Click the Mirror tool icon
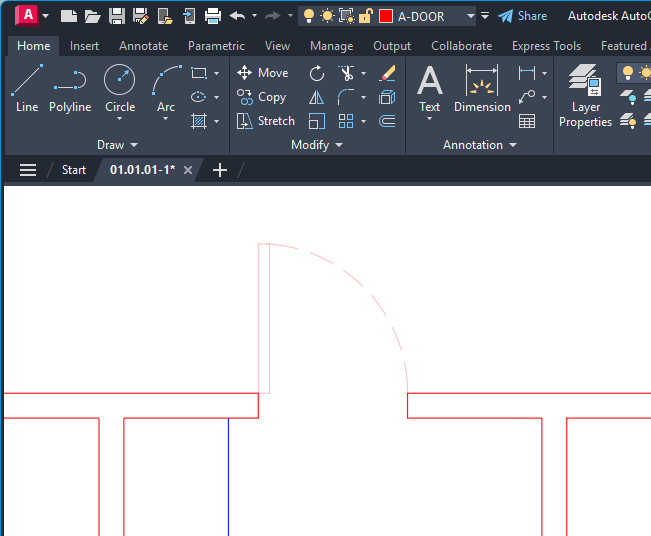Screen dimensions: 651x536 pyautogui.click(x=317, y=97)
